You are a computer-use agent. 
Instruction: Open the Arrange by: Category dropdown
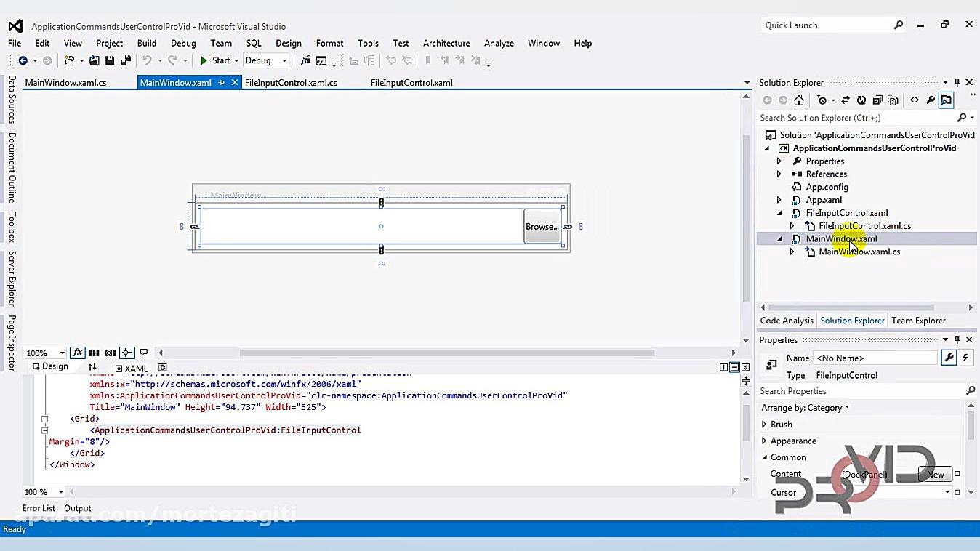pyautogui.click(x=806, y=408)
